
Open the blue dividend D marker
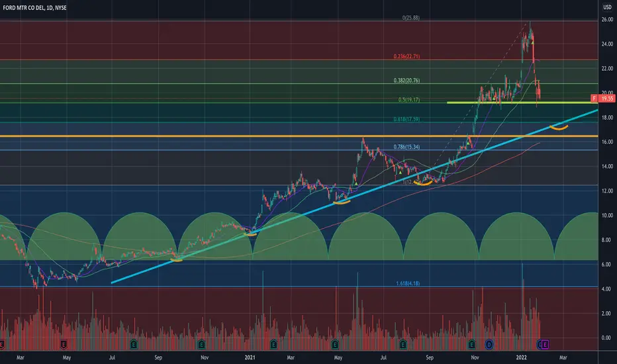(x=489, y=345)
